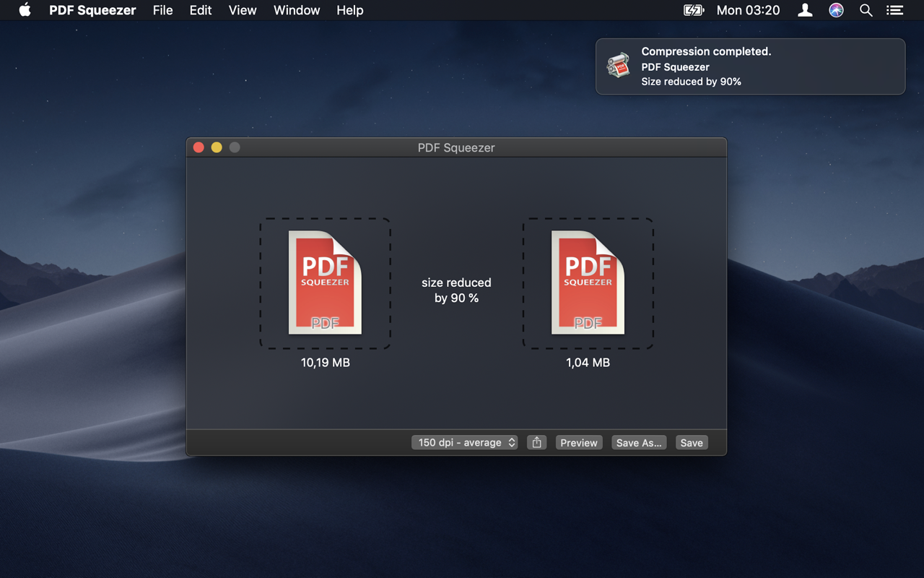Open the File menu
Screen dimensions: 924x578
[162, 10]
